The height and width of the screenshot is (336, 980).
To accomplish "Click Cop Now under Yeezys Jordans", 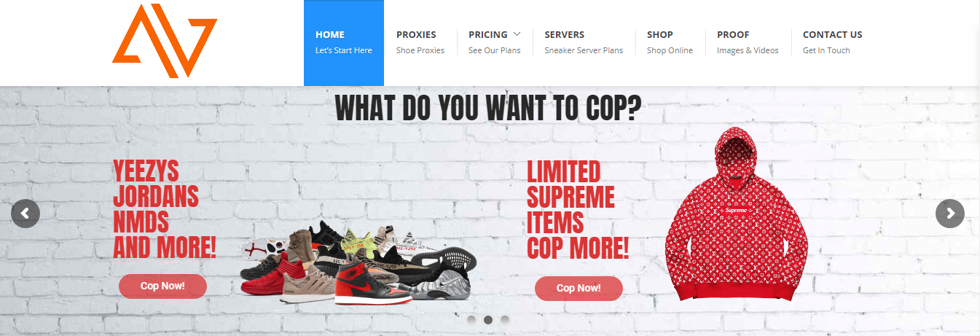I will coord(162,286).
